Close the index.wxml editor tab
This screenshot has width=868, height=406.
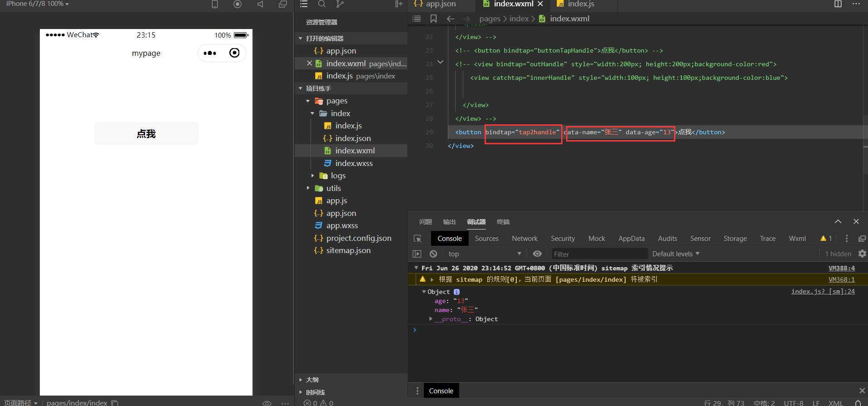(540, 4)
